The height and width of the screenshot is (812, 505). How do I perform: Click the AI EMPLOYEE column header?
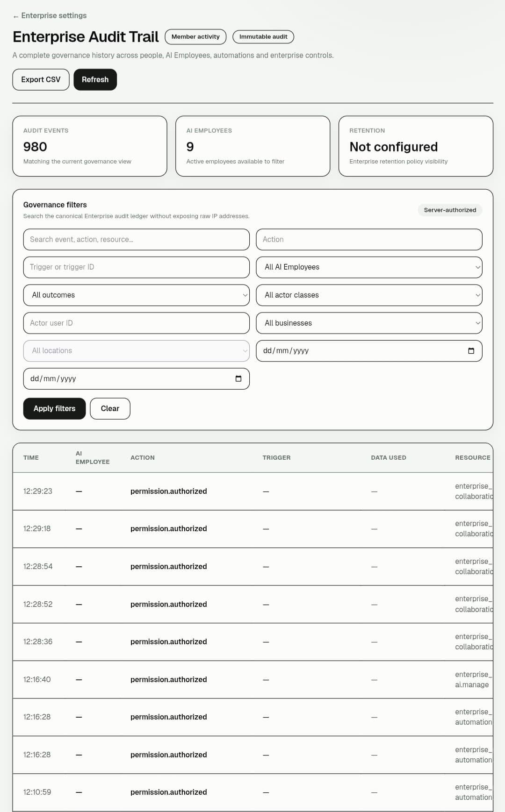click(x=93, y=458)
